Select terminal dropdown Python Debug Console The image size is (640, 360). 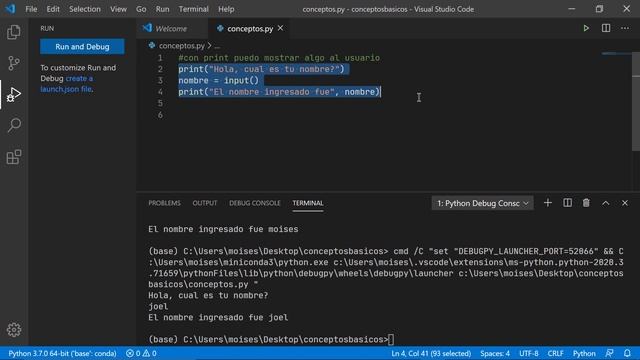click(x=482, y=203)
